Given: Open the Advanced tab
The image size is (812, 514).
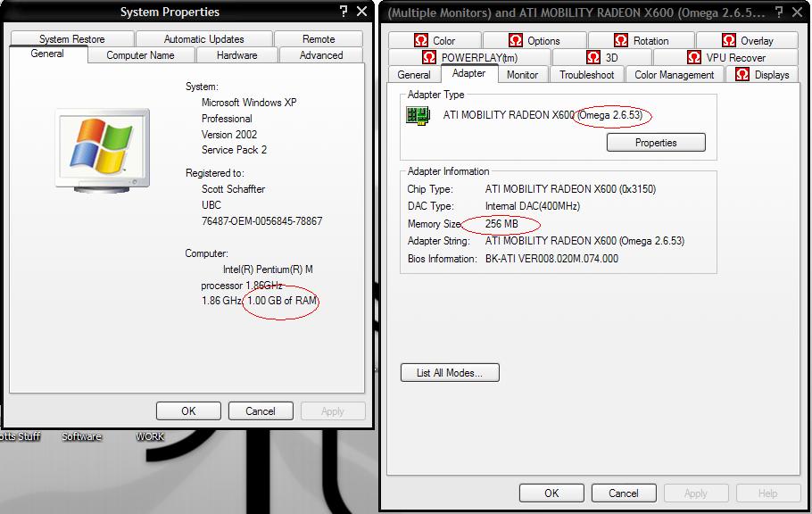Looking at the screenshot, I should [x=321, y=55].
